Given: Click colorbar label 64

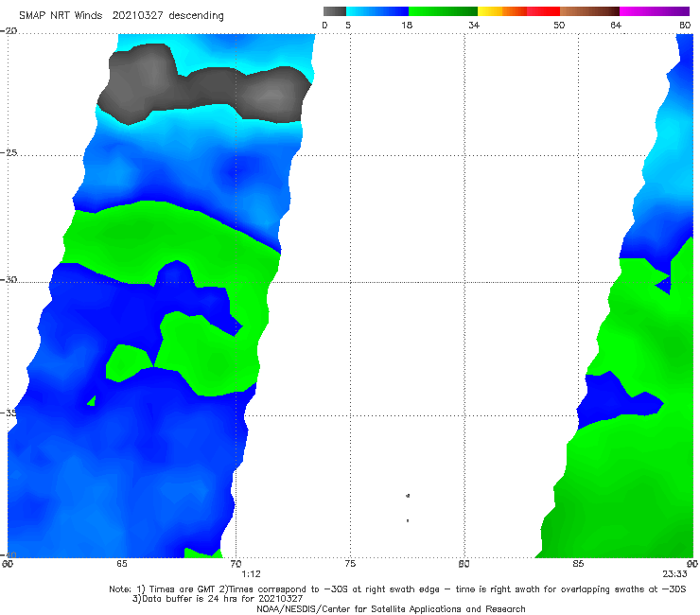Looking at the screenshot, I should tap(616, 26).
